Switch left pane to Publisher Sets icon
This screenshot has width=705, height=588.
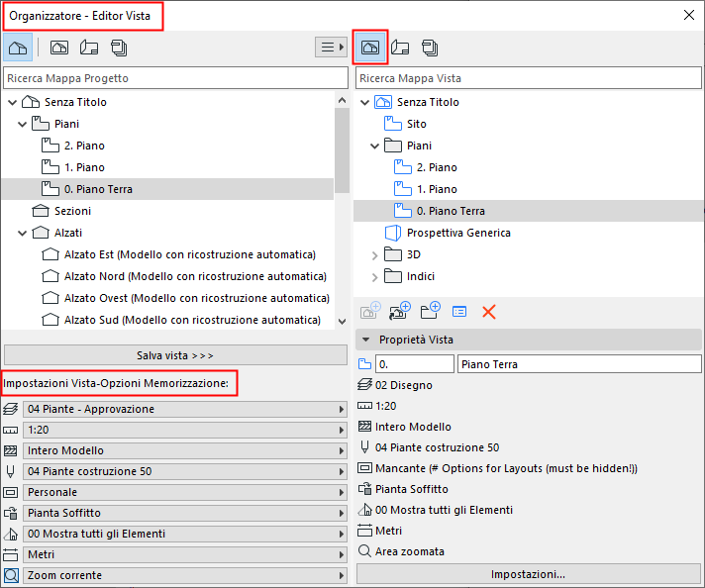(x=119, y=48)
